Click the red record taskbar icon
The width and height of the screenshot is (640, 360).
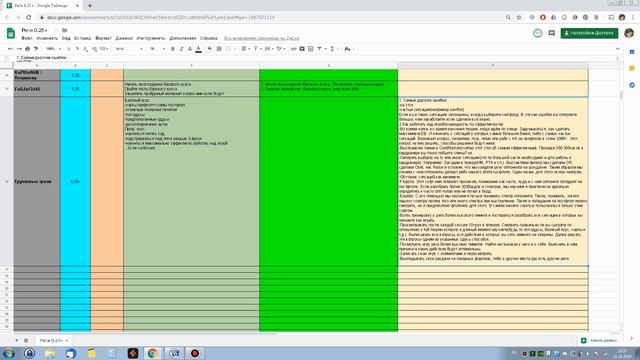[x=195, y=353]
